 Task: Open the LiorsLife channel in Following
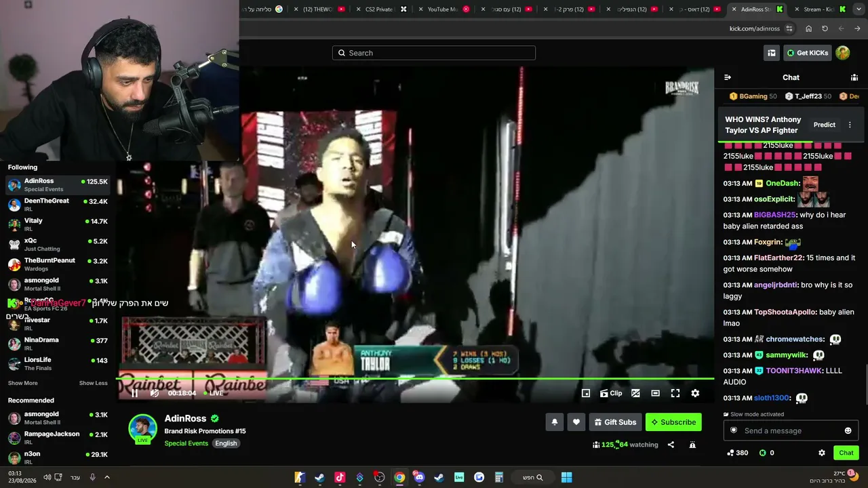tap(58, 363)
